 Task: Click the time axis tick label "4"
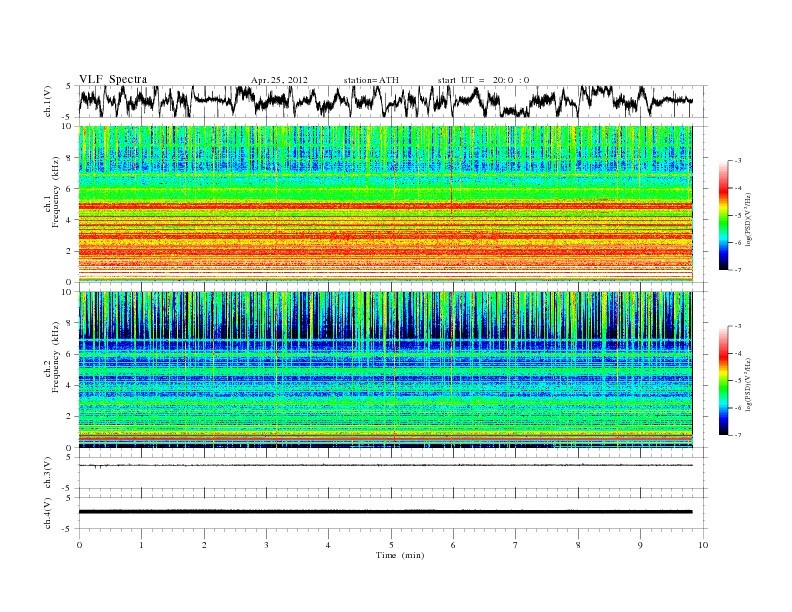click(x=328, y=545)
